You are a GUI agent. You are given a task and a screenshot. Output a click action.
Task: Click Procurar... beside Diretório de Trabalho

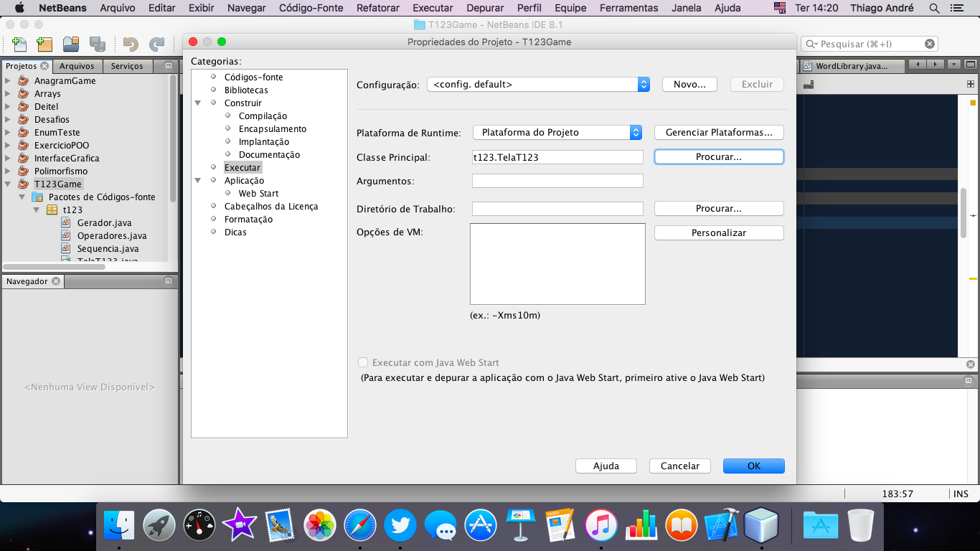pyautogui.click(x=719, y=208)
